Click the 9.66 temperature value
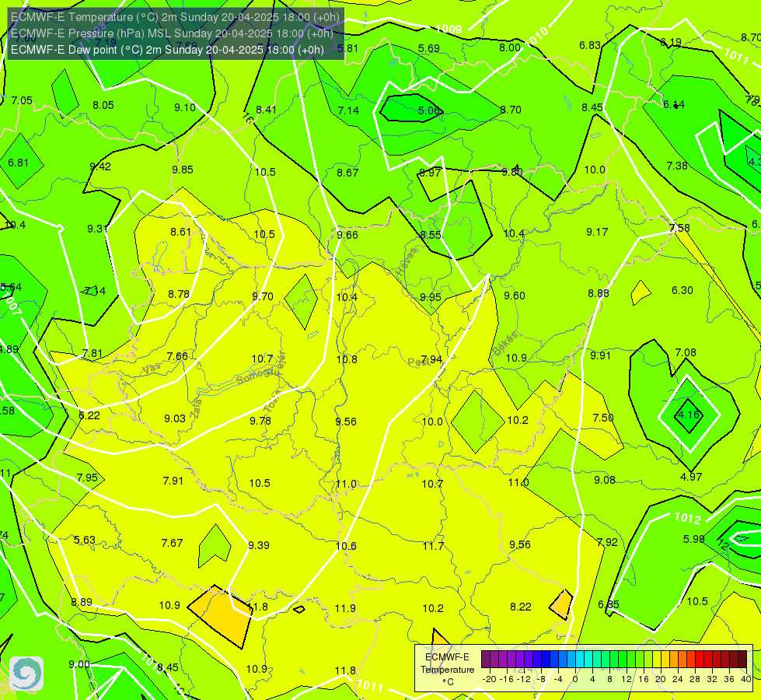The height and width of the screenshot is (700, 761). click(x=347, y=236)
